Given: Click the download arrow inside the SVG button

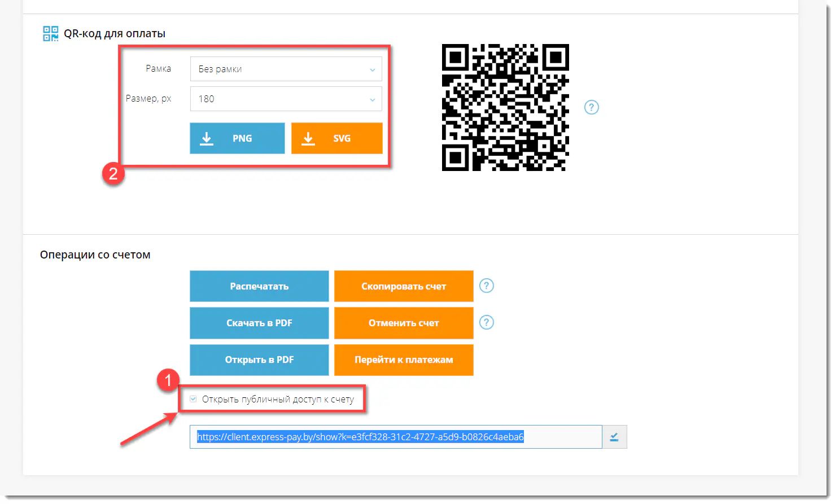Looking at the screenshot, I should 308,138.
